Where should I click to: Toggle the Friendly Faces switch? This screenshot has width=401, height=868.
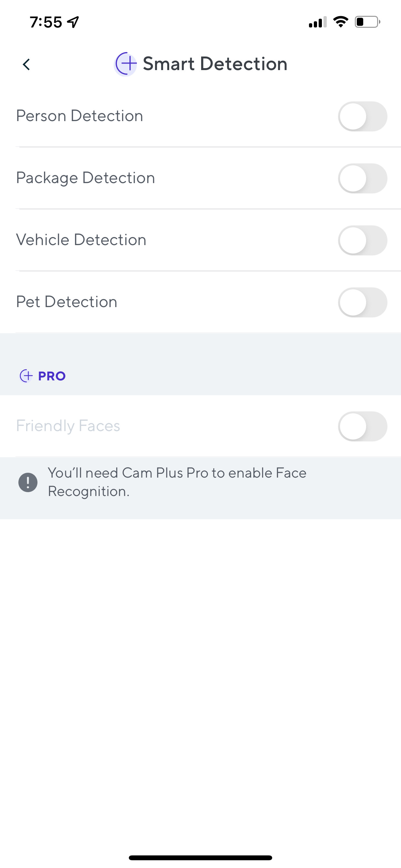pos(362,426)
